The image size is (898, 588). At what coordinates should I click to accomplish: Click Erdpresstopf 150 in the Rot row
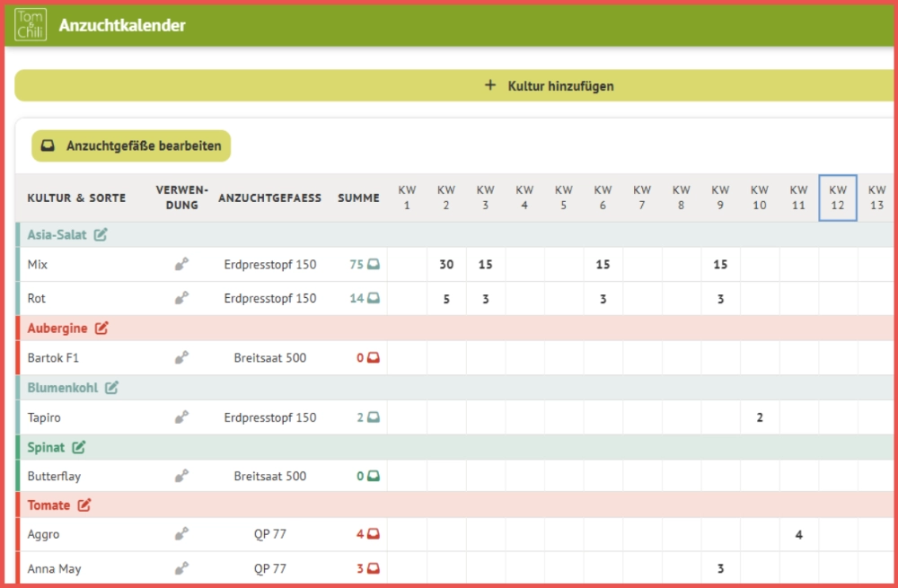(270, 299)
